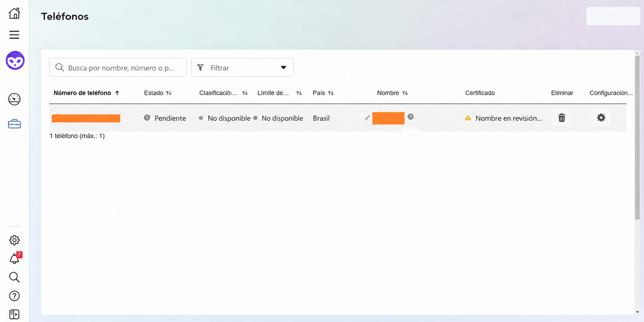
Task: Click the Pendiente status text
Action: pyautogui.click(x=170, y=118)
